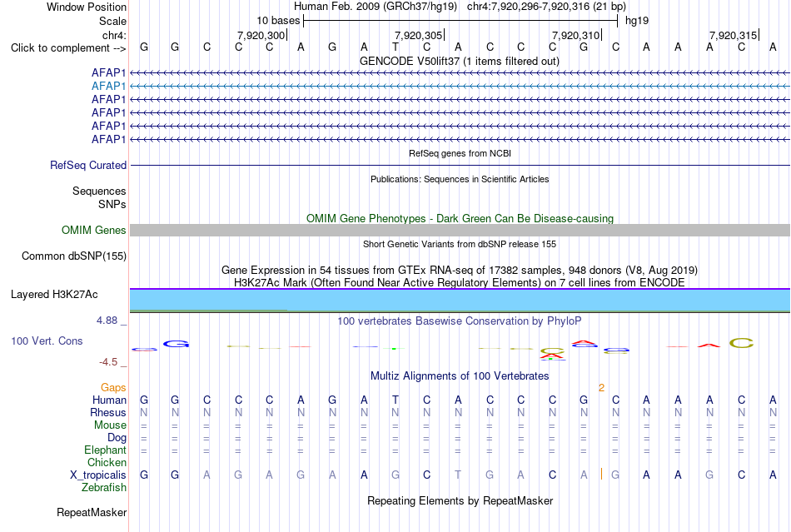Select the Mouse alignment row label

(110, 425)
